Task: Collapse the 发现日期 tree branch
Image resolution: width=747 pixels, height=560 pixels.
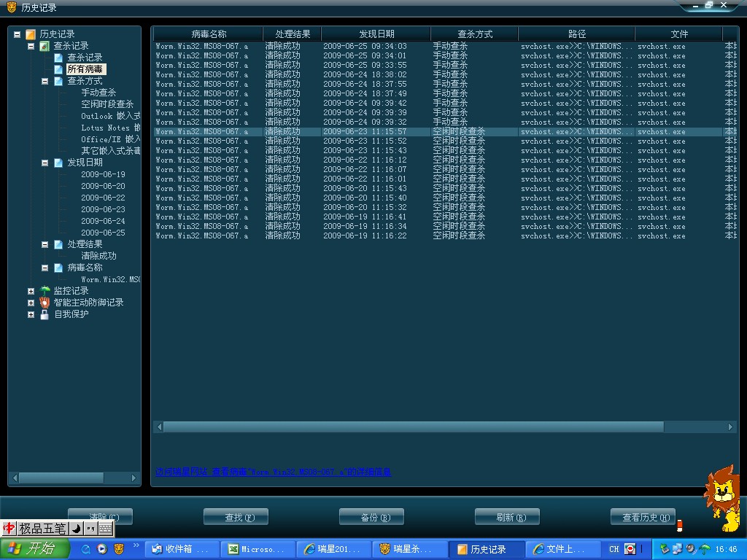Action: 44,163
